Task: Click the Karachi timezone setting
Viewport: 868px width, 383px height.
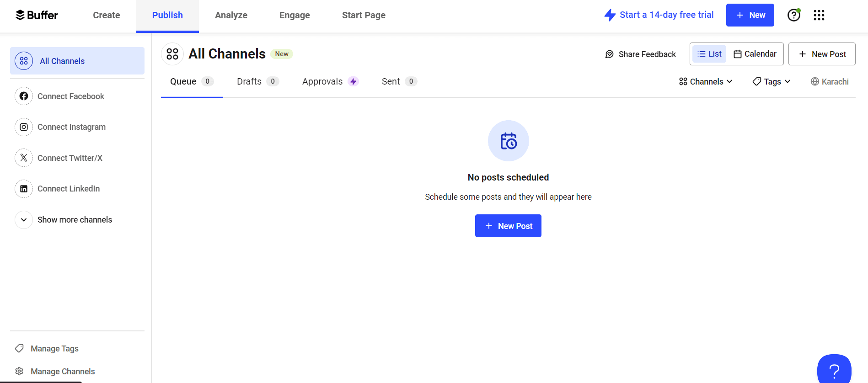Action: coord(830,81)
